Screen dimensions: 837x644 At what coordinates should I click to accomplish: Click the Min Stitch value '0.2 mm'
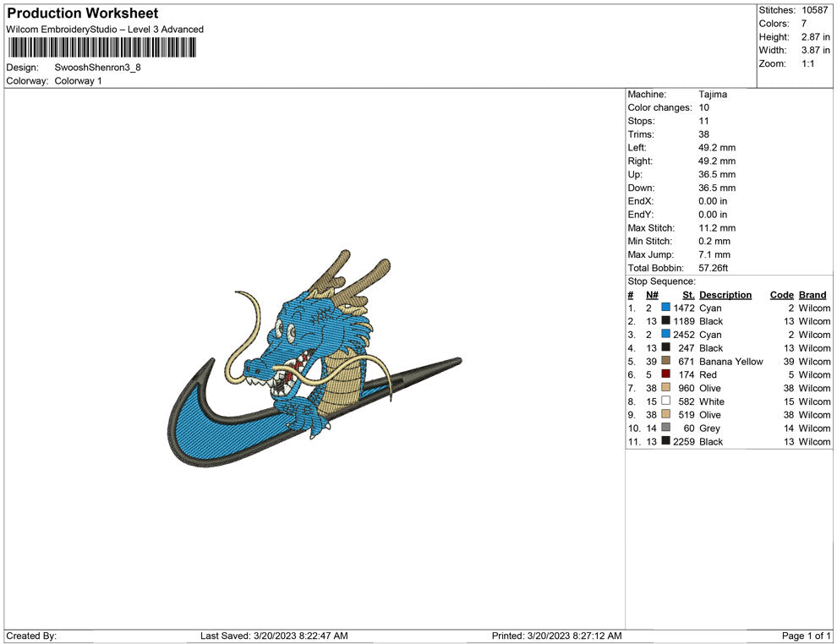(x=714, y=241)
